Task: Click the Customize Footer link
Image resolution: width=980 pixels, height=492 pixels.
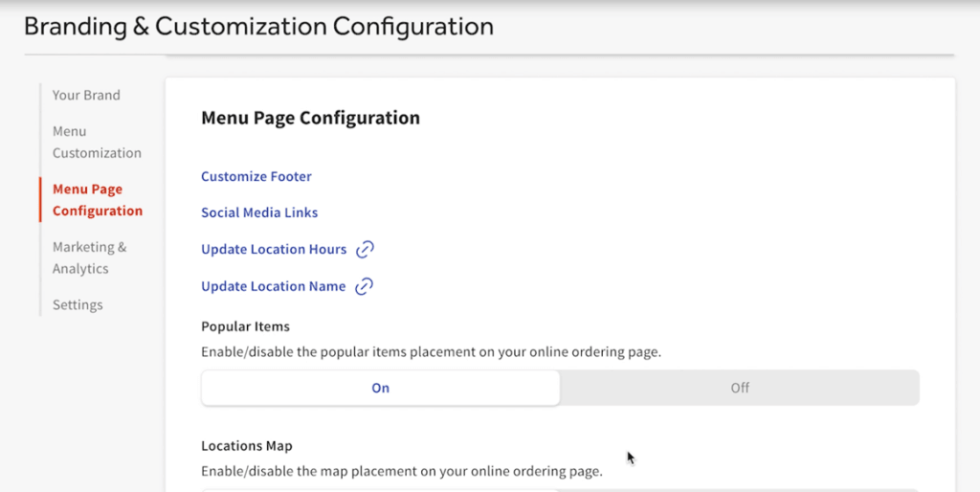Action: click(x=256, y=176)
